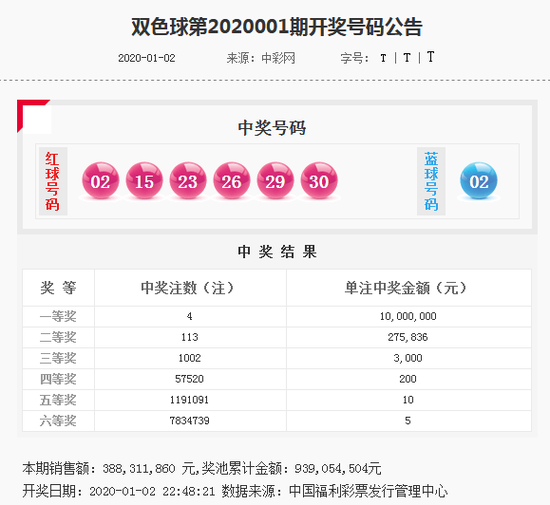Click the second prize count 113
The image size is (550, 505).
pyautogui.click(x=190, y=337)
